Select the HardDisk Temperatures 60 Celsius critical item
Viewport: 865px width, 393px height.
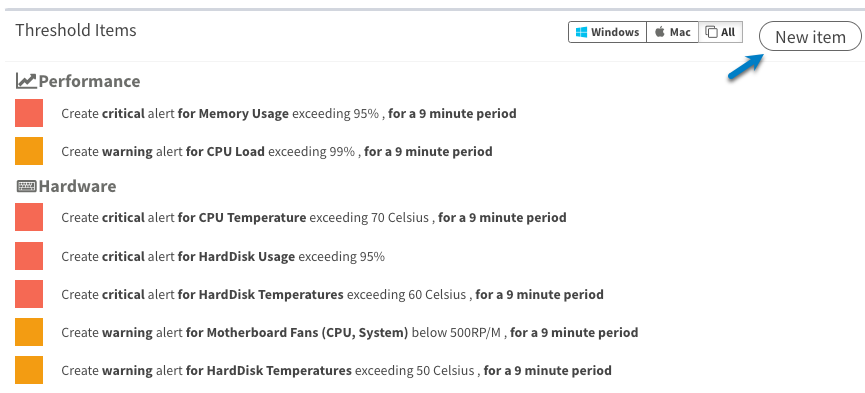pos(332,294)
